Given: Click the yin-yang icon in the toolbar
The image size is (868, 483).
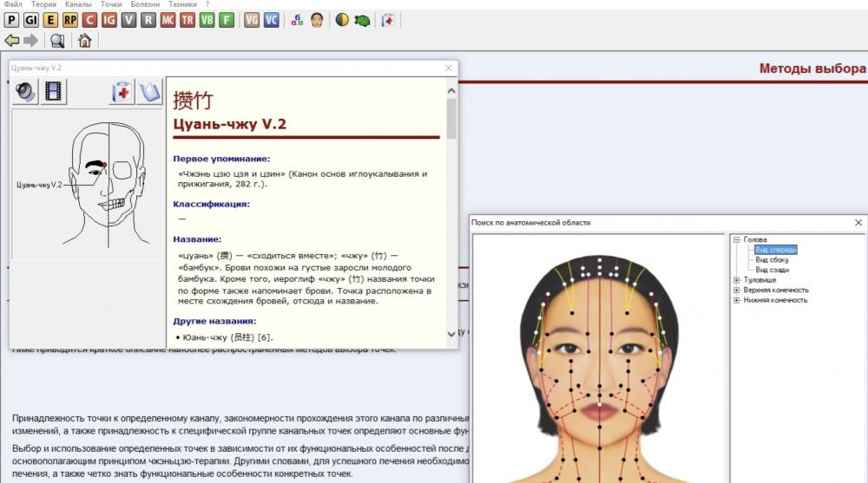Looking at the screenshot, I should pos(342,20).
